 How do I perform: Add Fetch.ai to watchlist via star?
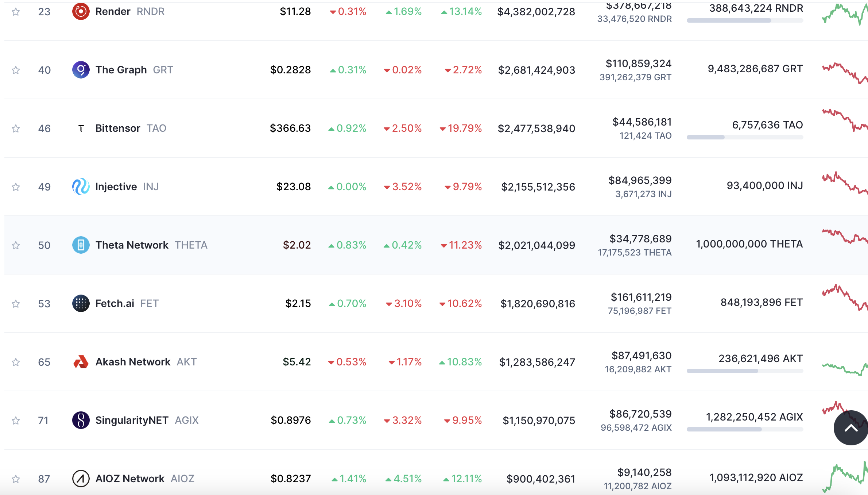pyautogui.click(x=16, y=304)
